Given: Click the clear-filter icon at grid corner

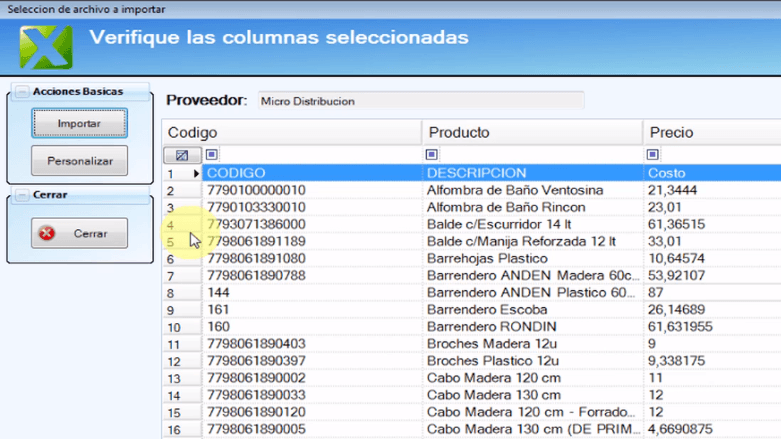Looking at the screenshot, I should (x=181, y=156).
